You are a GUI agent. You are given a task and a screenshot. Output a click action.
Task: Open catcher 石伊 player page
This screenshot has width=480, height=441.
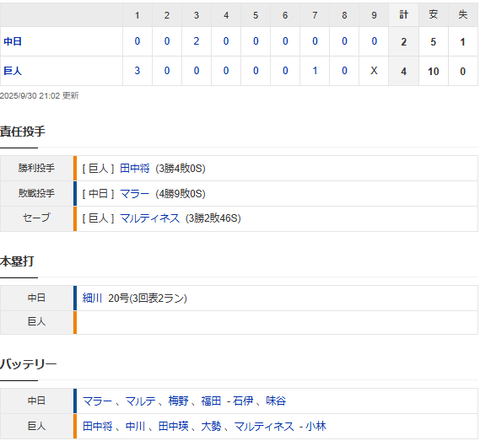[243, 401]
